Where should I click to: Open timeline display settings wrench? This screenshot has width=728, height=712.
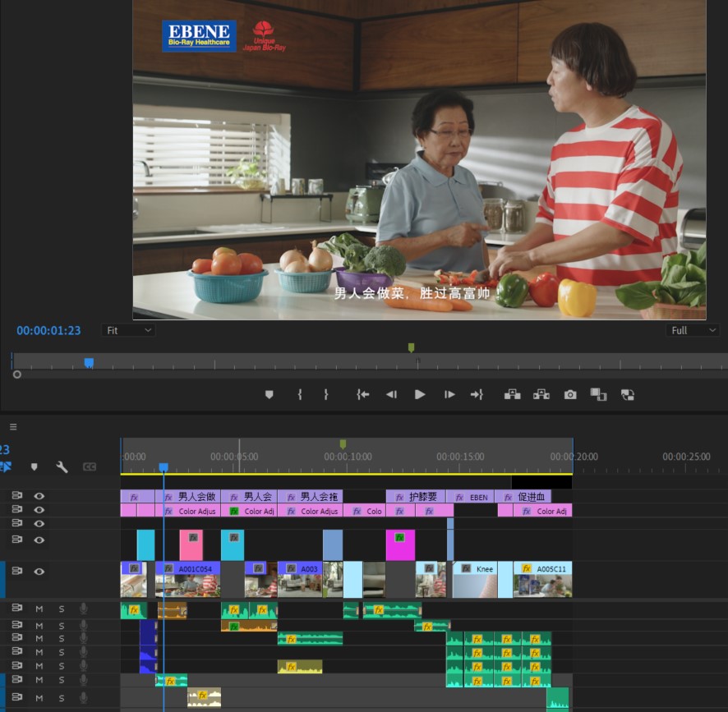coord(62,467)
